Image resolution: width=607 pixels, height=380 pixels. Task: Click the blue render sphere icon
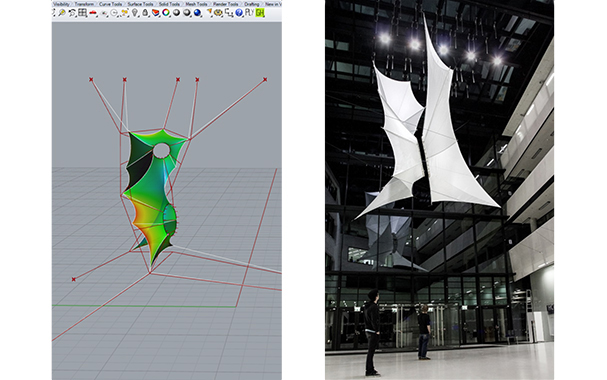[197, 13]
